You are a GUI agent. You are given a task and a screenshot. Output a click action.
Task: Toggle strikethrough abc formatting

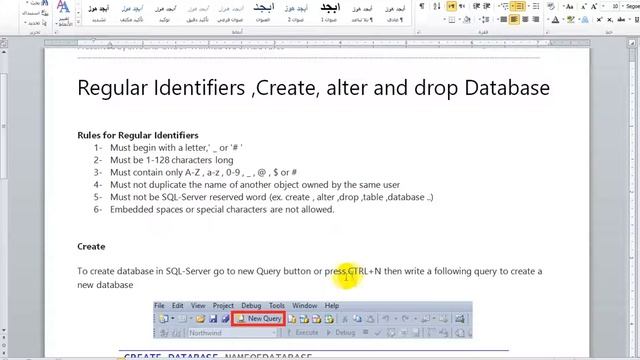tap(621, 19)
